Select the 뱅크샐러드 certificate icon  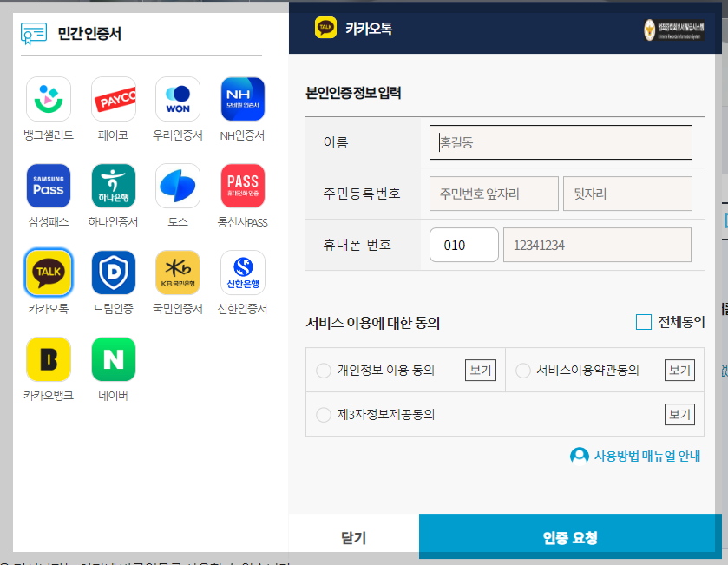(x=49, y=99)
